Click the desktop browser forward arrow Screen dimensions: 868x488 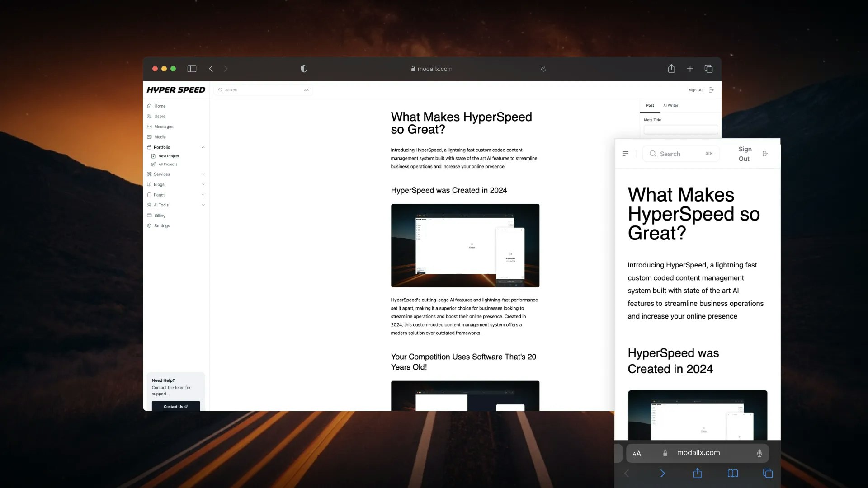pyautogui.click(x=226, y=69)
